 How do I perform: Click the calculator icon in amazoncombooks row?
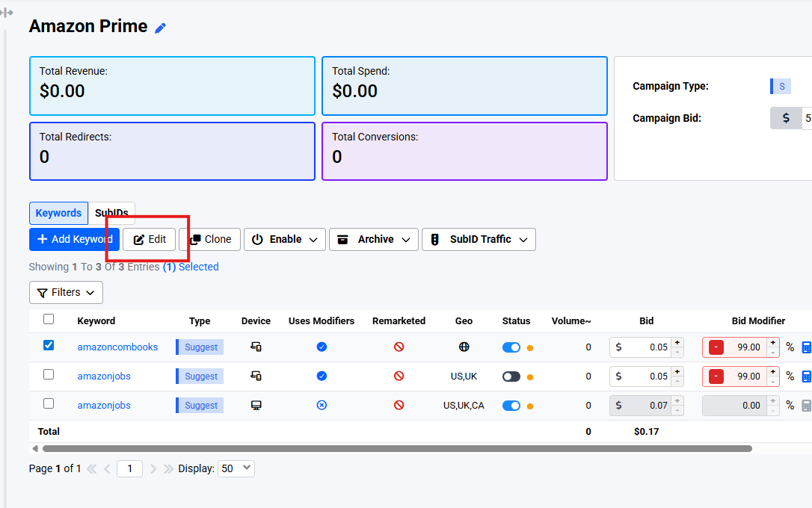(x=806, y=347)
